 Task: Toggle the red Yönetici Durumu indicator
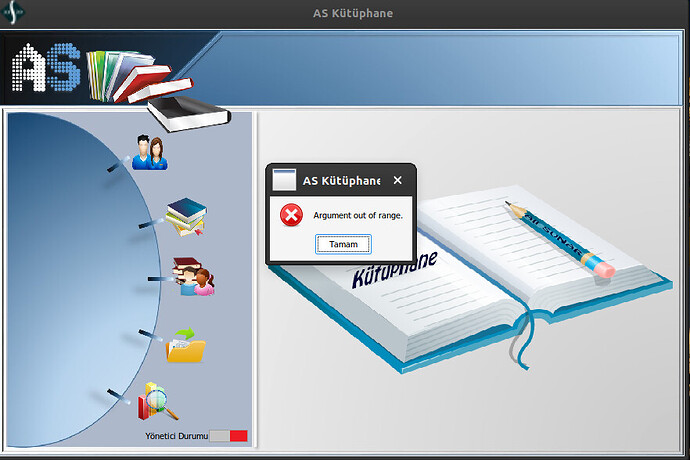click(x=238, y=436)
